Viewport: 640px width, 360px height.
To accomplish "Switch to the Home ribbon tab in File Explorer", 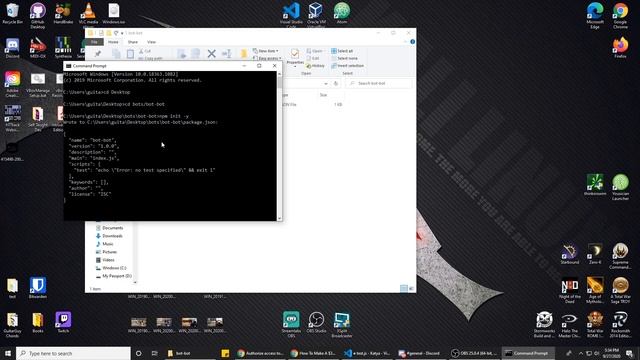I will [x=113, y=42].
